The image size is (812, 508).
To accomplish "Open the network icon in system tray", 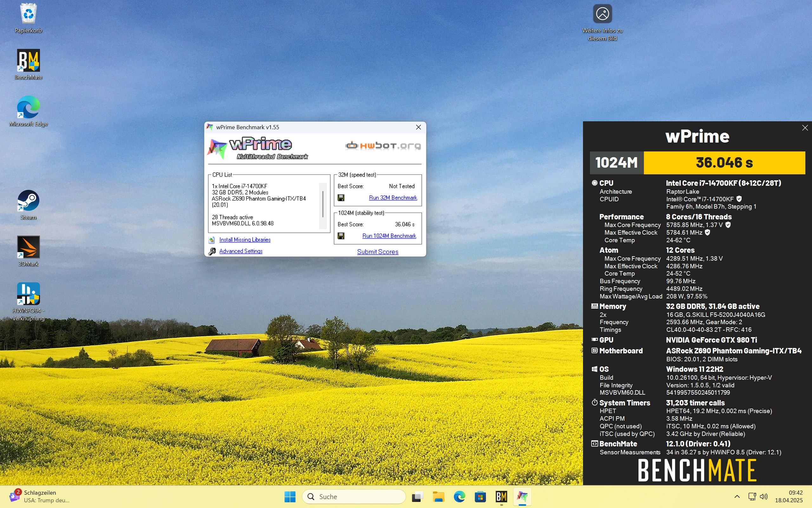I will (752, 497).
